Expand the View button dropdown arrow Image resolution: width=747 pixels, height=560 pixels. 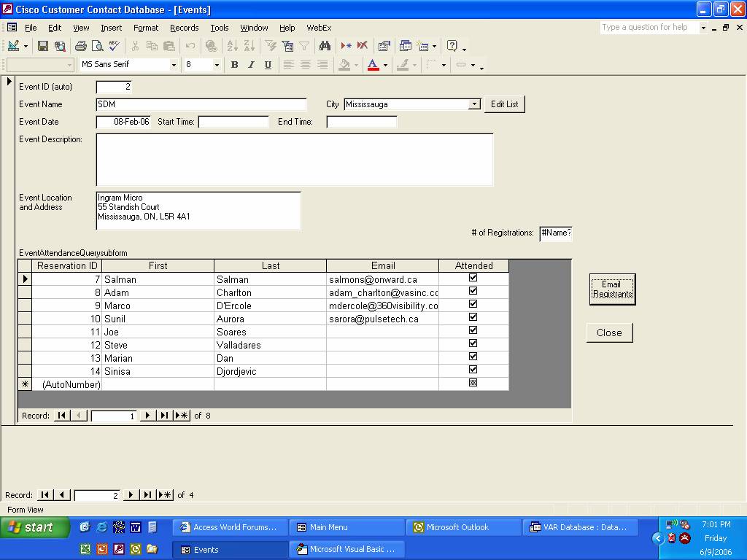(x=26, y=46)
